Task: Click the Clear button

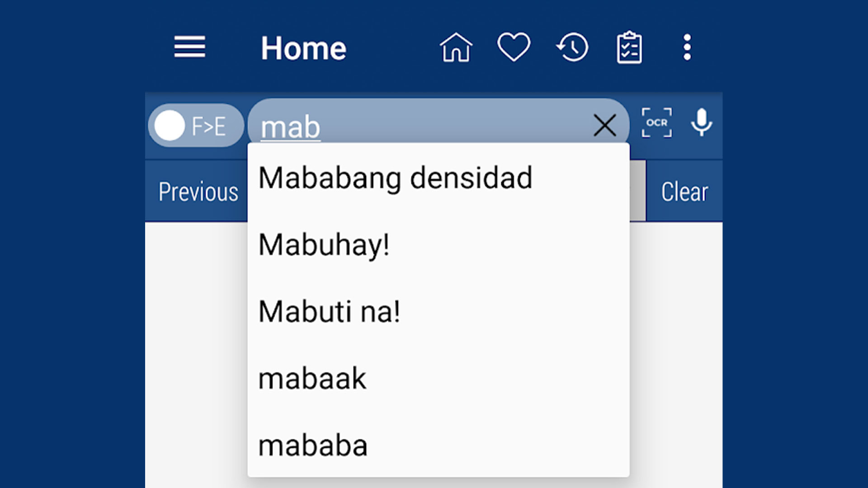Action: [685, 191]
